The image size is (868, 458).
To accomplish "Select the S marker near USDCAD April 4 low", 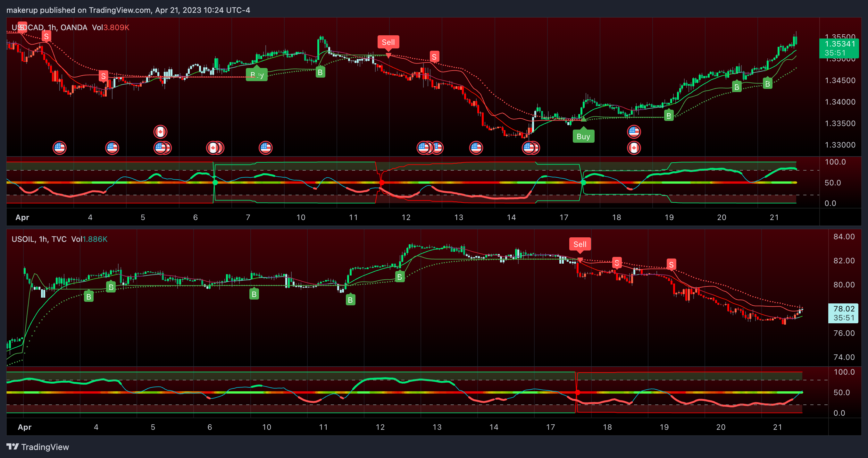I will (x=103, y=76).
